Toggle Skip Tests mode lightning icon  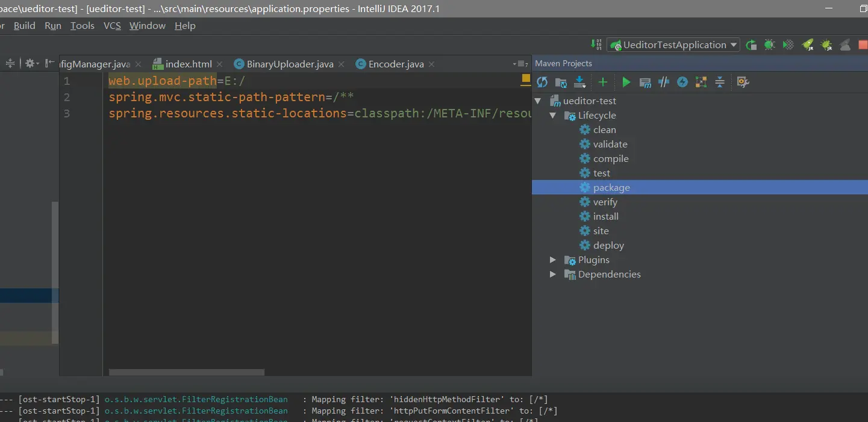click(x=682, y=82)
